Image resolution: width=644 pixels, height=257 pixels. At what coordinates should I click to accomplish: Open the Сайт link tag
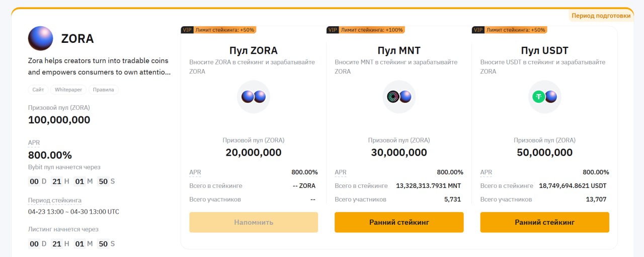tap(38, 90)
